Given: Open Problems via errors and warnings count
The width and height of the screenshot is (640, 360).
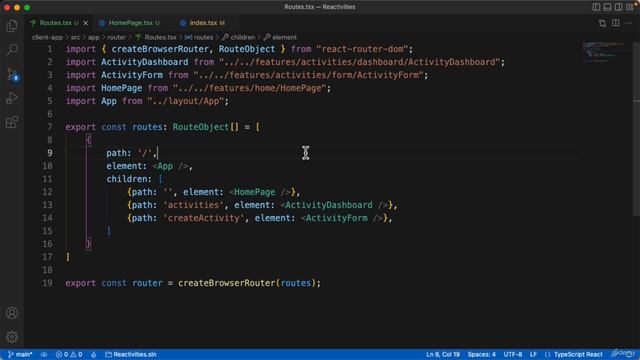Looking at the screenshot, I should [x=69, y=354].
